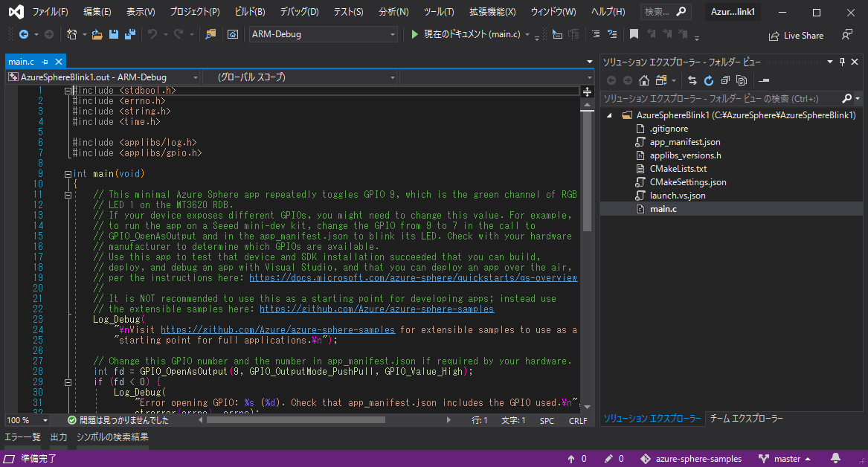868x467 pixels.
Task: Open the エラー一覧 tab
Action: [23, 437]
